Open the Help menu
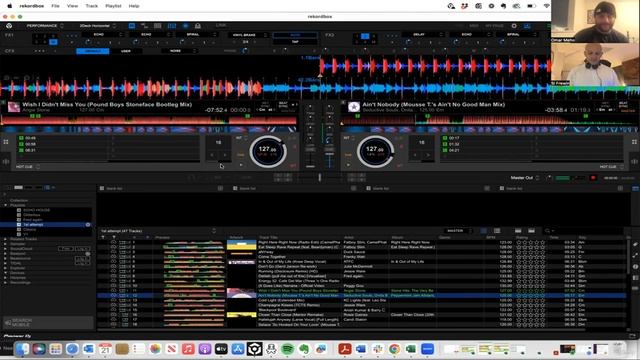640x360 pixels. tap(134, 6)
